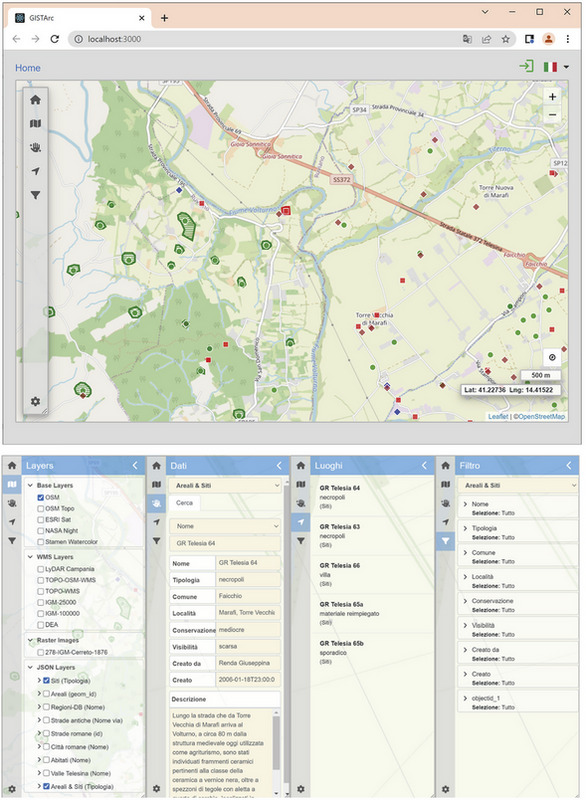The height and width of the screenshot is (800, 586).
Task: Enable the ESRI Sat base layer
Action: pos(40,520)
